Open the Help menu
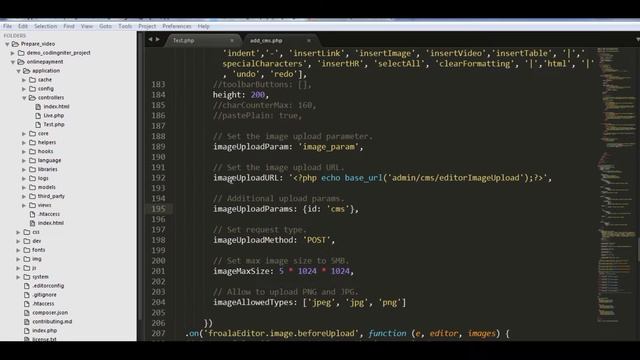 (203, 26)
